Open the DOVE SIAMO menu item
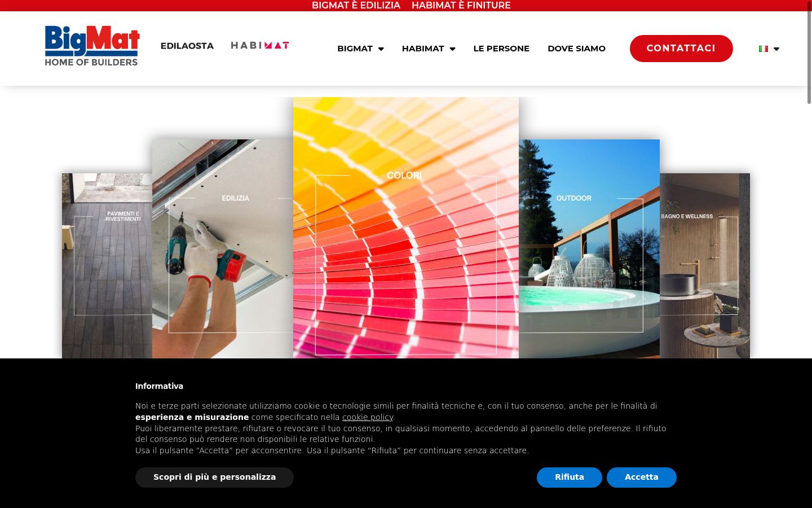Screen dimensions: 812x508 [x=576, y=49]
